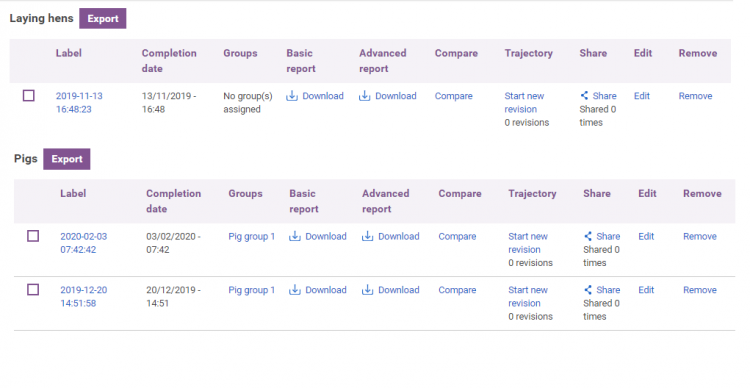Click 'Shared 0 times' in the 2020-02-03 row
The image size is (750, 388).
coord(601,256)
